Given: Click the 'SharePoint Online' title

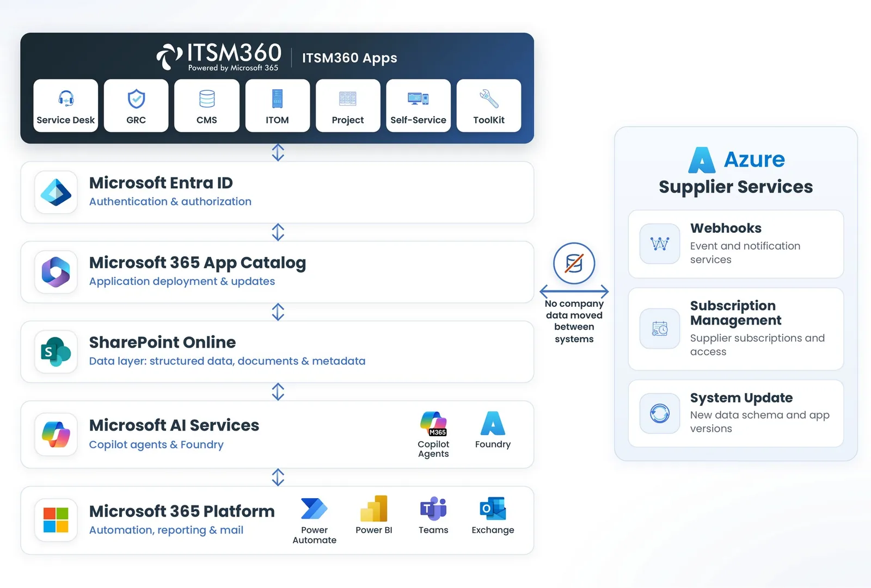Looking at the screenshot, I should [162, 342].
